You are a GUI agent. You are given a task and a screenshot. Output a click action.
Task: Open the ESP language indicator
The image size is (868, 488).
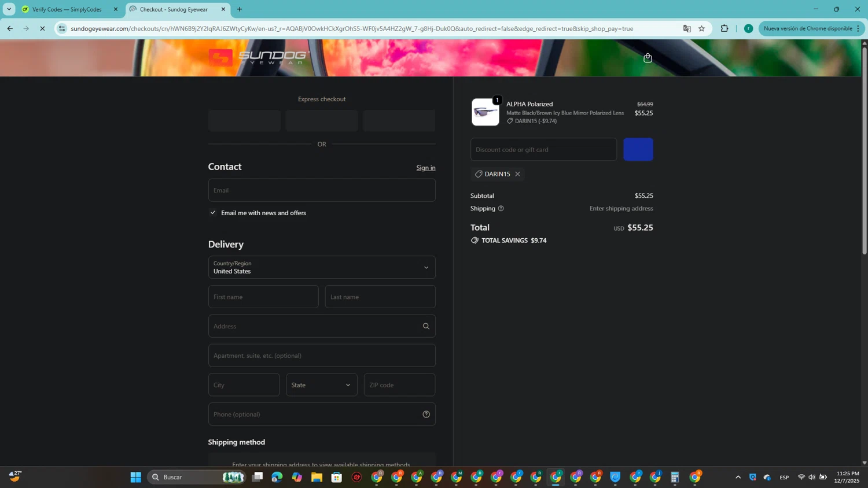(x=784, y=477)
